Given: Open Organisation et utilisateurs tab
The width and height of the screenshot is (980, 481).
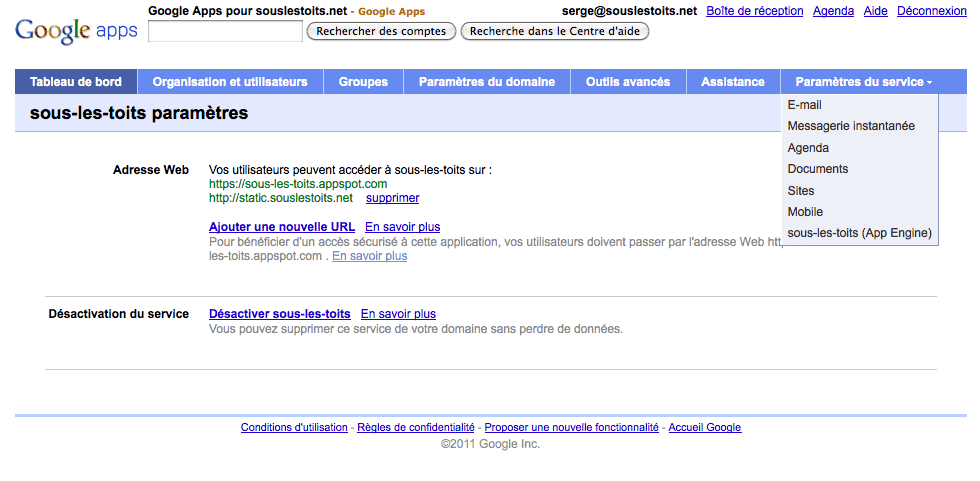Looking at the screenshot, I should point(230,82).
